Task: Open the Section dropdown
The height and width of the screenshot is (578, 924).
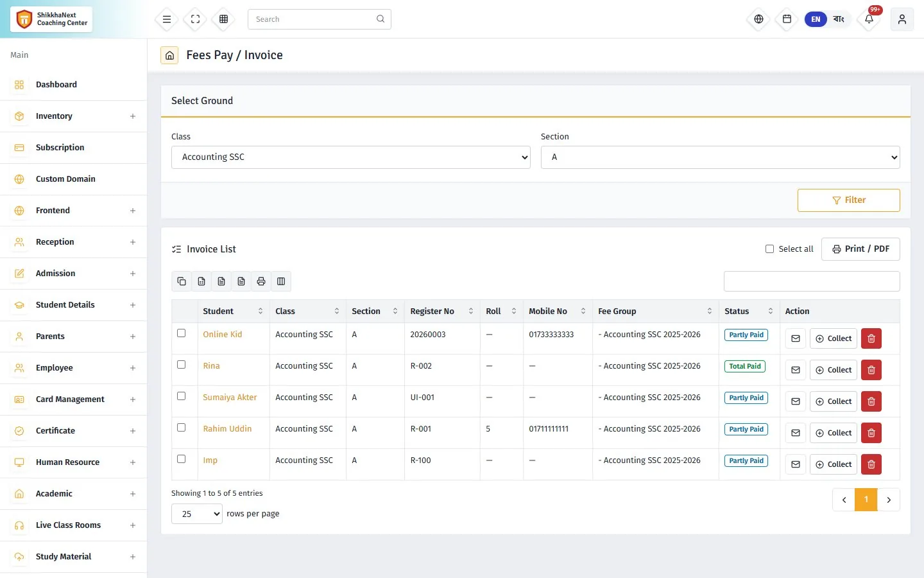Action: tap(721, 157)
